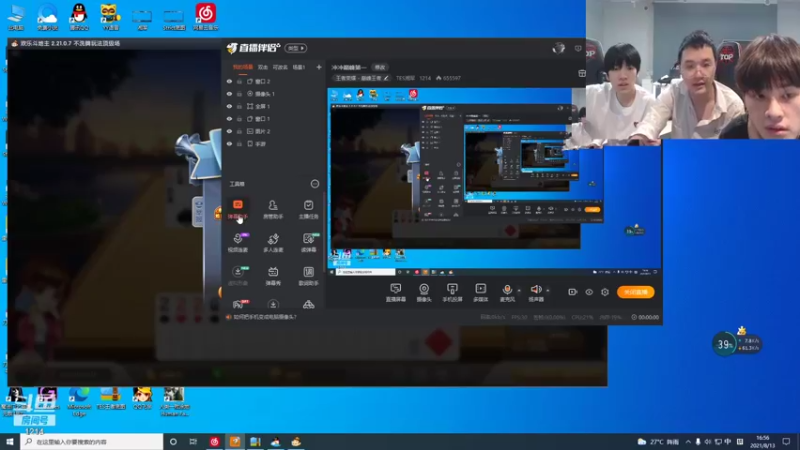Open the help link about phone as camera
This screenshot has width=800, height=450.
265,317
